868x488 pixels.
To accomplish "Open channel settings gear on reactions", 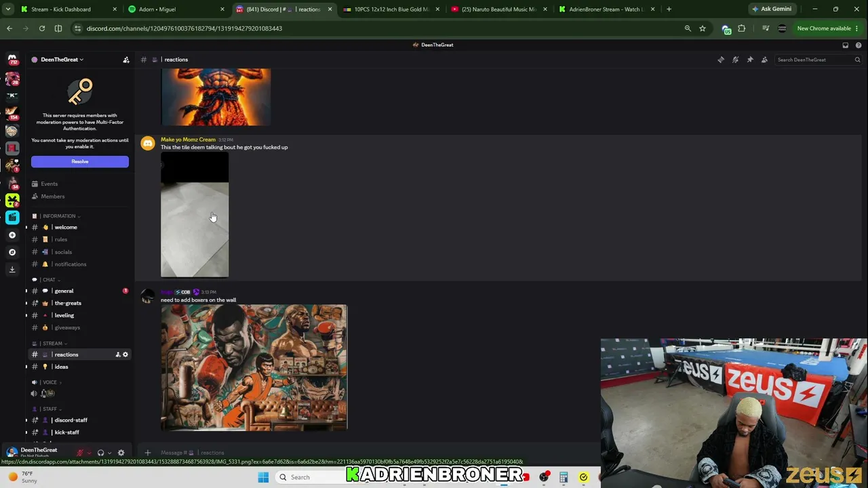I will pyautogui.click(x=125, y=354).
